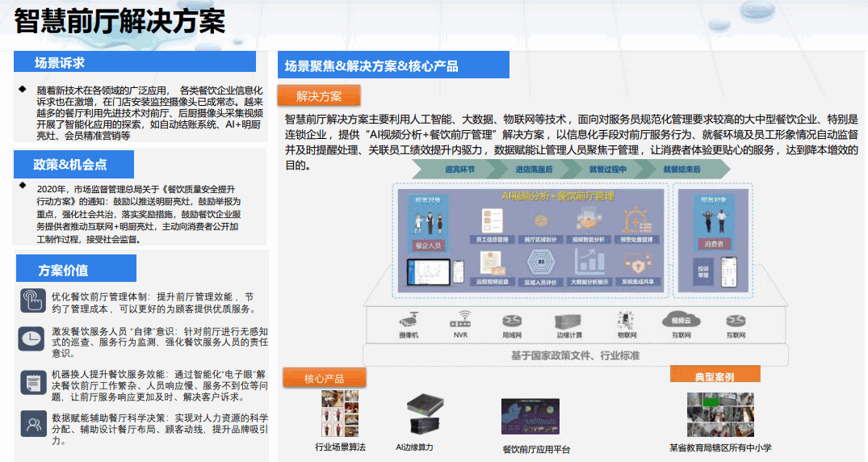Click the clock icon beside 激发餐饮服务人员

pos(32,338)
